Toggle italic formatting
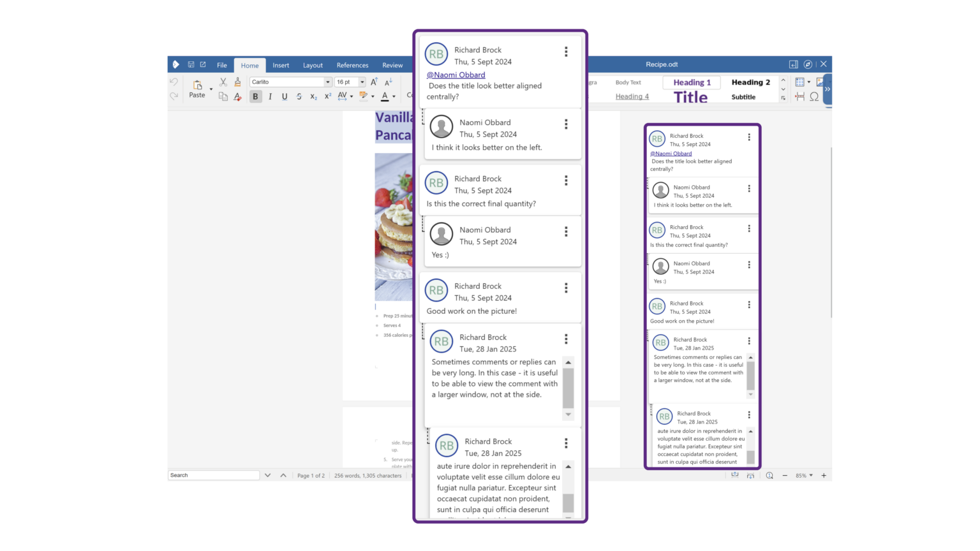 tap(270, 97)
